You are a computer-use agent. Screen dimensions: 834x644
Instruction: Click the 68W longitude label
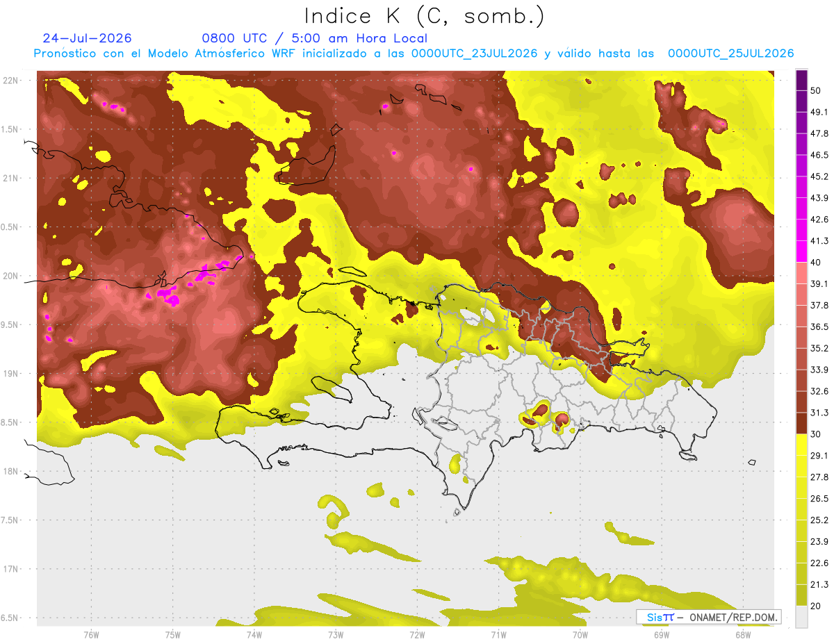pos(742,635)
